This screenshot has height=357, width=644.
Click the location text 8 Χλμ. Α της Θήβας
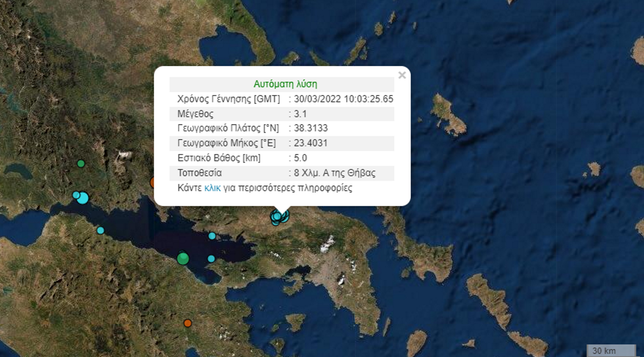[x=335, y=173]
